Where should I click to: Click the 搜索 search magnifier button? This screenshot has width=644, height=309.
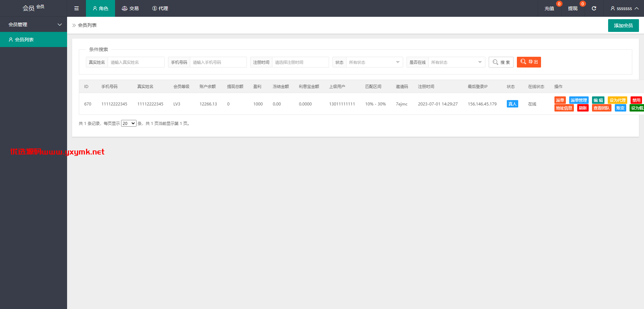(501, 62)
